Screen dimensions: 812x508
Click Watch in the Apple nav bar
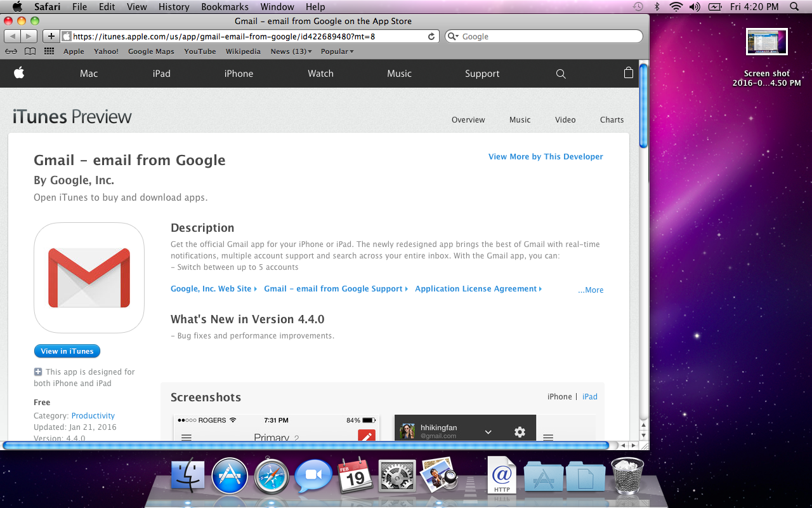(320, 74)
